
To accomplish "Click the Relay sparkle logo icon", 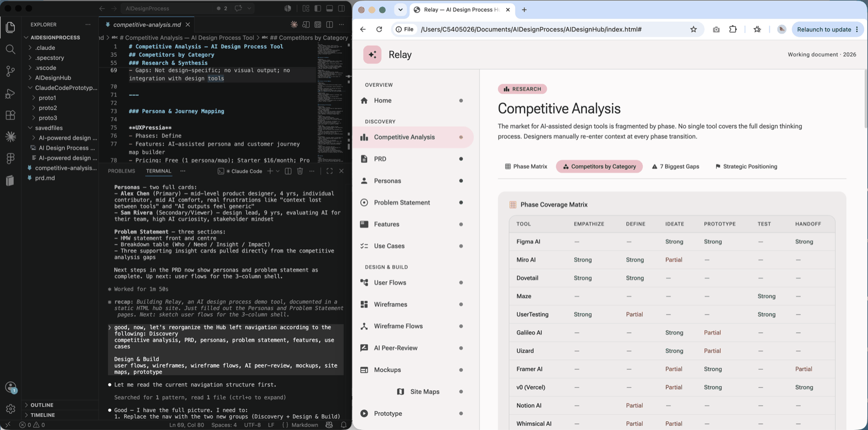I will [x=372, y=54].
